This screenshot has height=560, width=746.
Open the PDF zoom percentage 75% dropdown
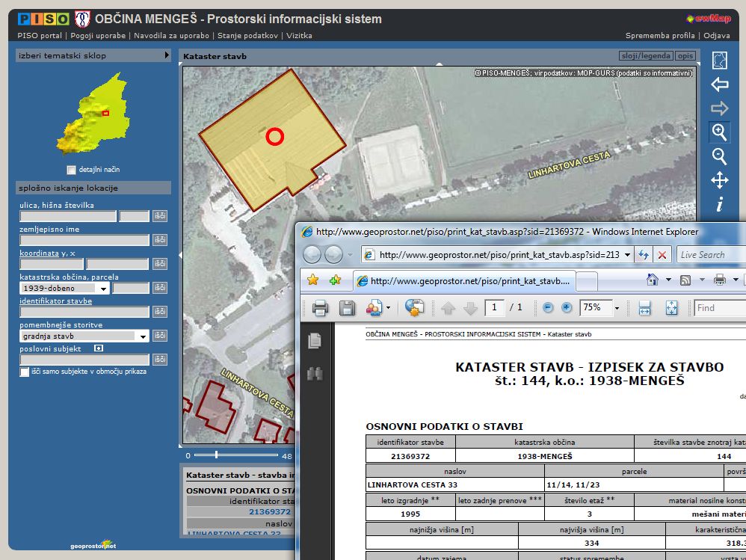[617, 307]
